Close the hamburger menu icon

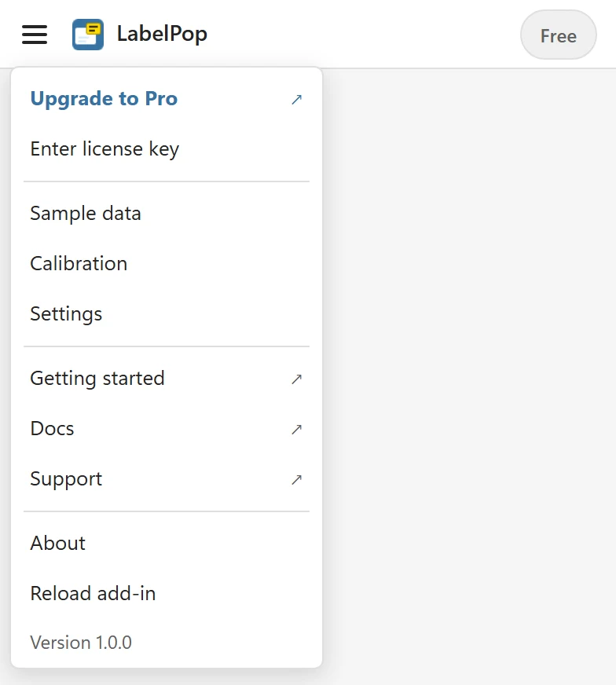[x=35, y=35]
